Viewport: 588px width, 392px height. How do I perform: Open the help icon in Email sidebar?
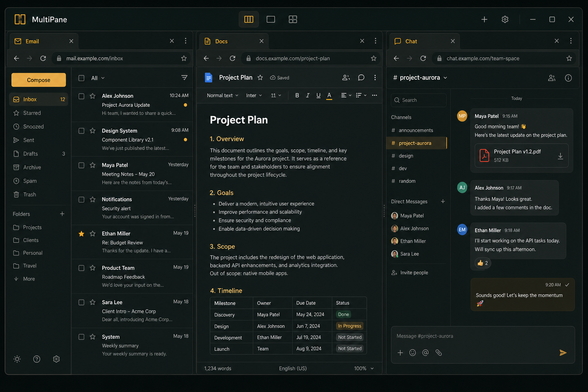click(x=37, y=359)
